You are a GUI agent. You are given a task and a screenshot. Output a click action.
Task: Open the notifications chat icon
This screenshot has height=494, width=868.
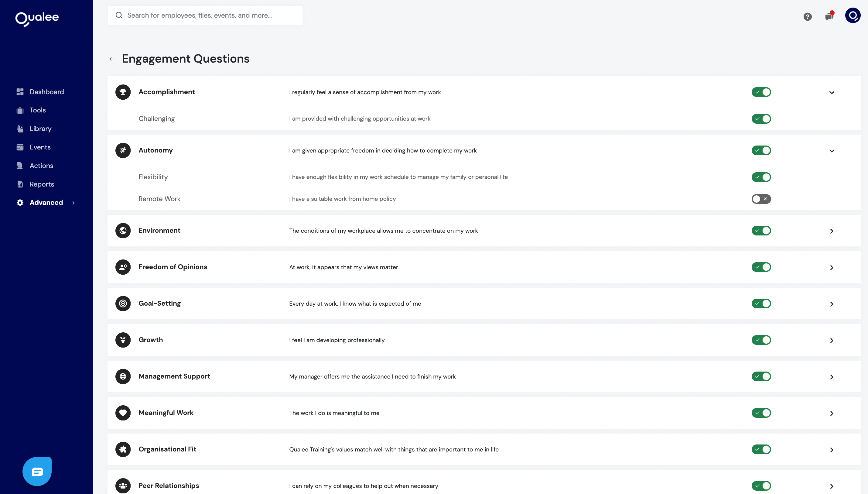click(x=829, y=16)
